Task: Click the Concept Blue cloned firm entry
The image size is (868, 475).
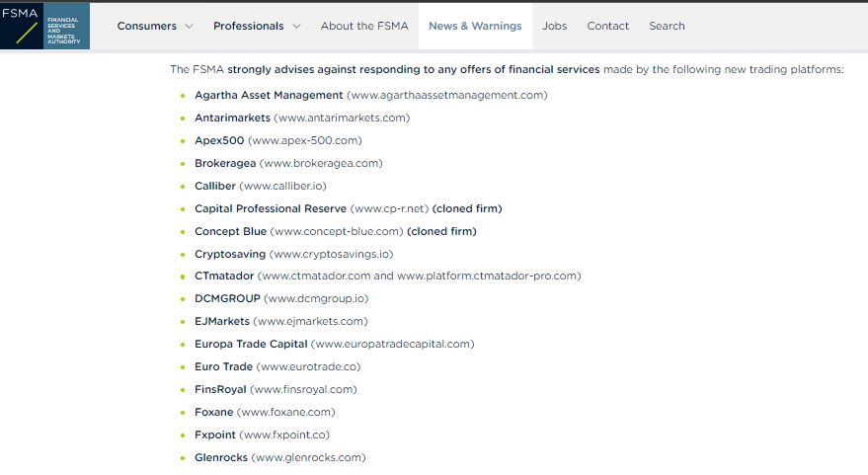Action: [336, 231]
